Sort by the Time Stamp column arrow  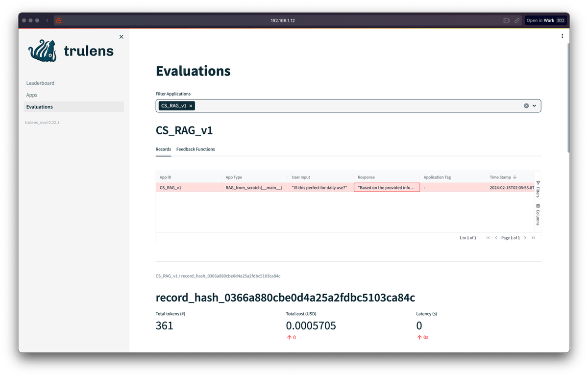[516, 177]
